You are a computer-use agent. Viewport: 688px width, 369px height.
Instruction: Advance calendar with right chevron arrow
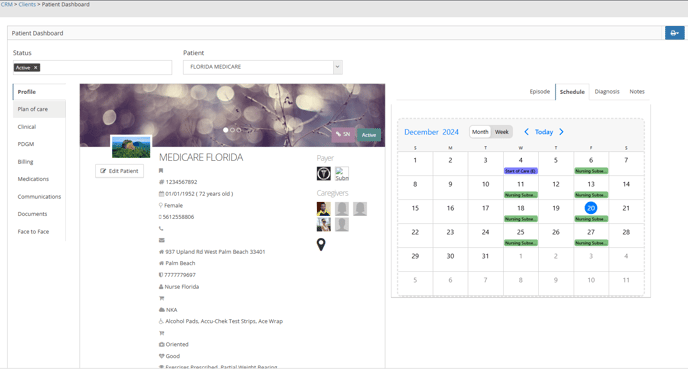pyautogui.click(x=561, y=132)
